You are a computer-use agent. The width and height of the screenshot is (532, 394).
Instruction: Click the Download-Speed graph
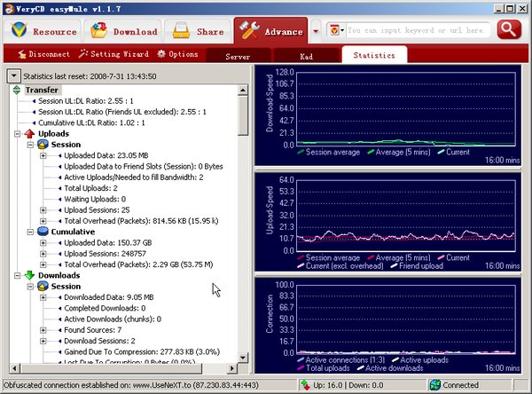click(x=387, y=115)
